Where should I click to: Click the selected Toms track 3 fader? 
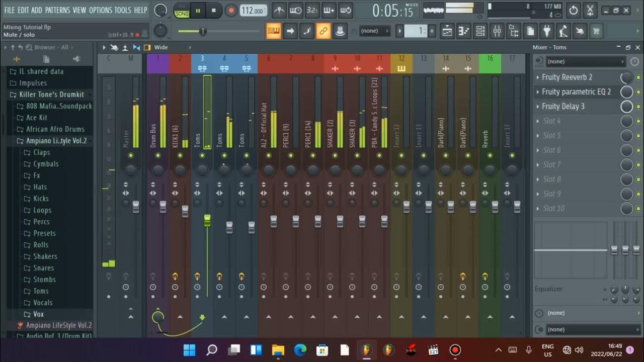[207, 220]
